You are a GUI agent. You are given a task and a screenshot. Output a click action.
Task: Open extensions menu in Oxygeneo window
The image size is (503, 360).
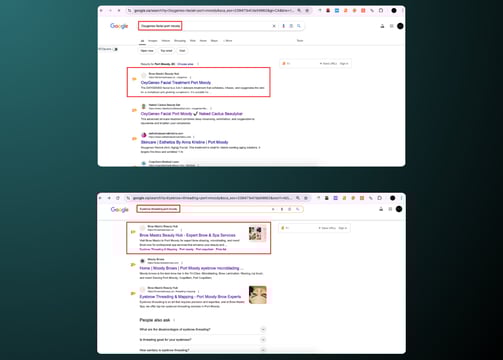[x=381, y=11]
